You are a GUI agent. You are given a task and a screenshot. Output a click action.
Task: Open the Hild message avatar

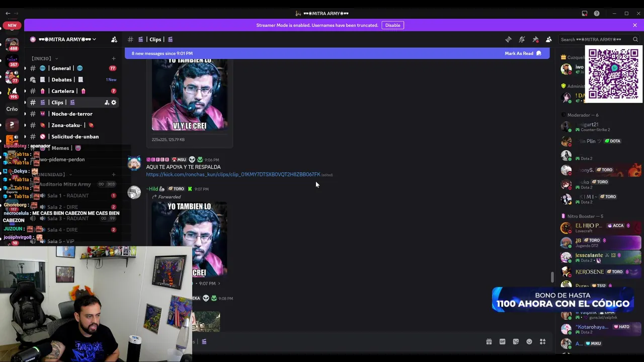coord(134,193)
